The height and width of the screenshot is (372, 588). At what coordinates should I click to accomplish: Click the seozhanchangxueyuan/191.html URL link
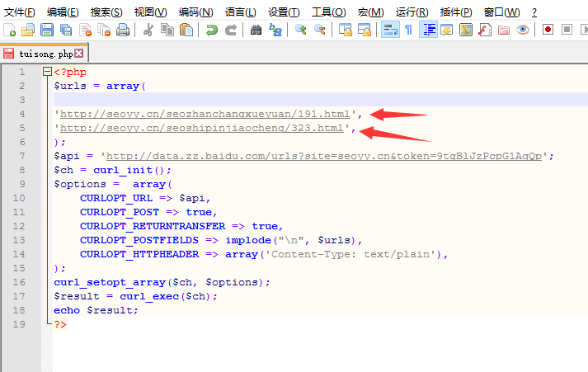click(x=205, y=114)
